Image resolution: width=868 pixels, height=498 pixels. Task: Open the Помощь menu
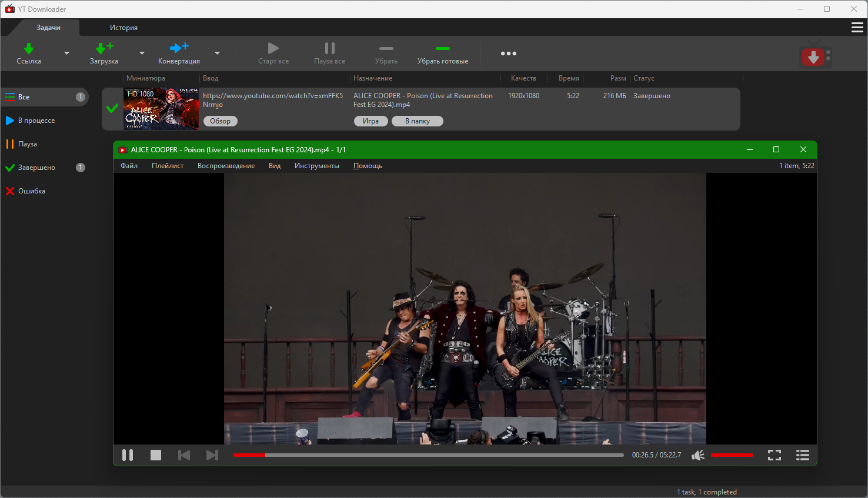pos(368,166)
